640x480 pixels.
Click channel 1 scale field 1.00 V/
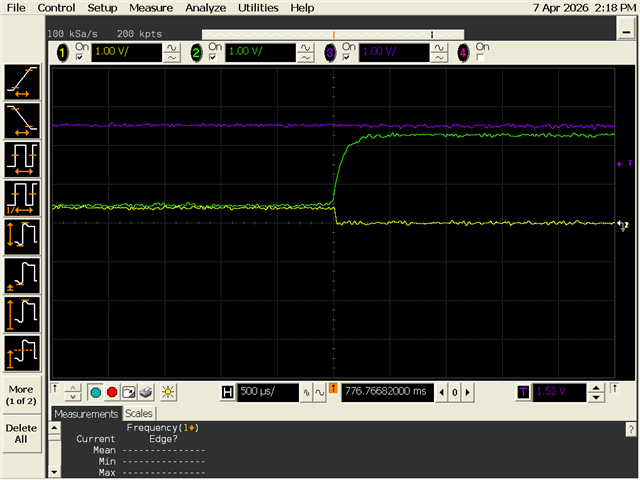point(127,53)
